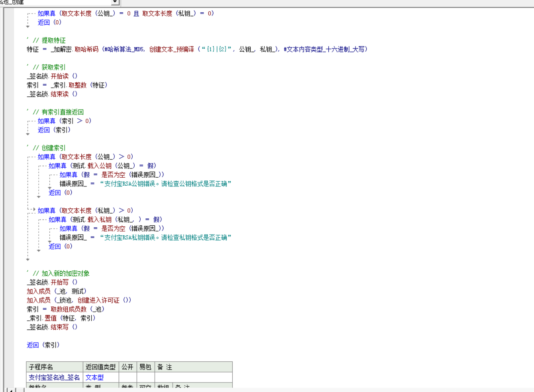The height and width of the screenshot is (392, 534).
Task: Select 如果真 (取文本长度 (公钥_) > 0) line
Action: click(85, 157)
